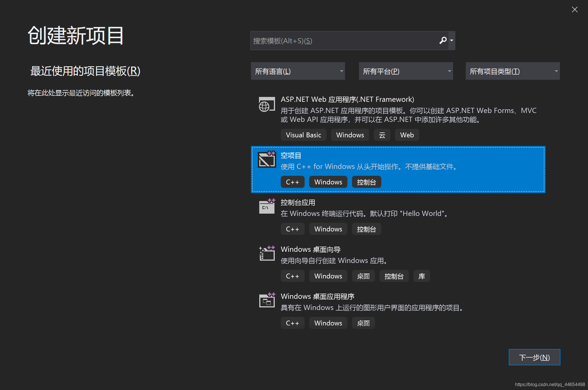Open the 所有平台 platform dropdown
The width and height of the screenshot is (588, 390).
(406, 71)
